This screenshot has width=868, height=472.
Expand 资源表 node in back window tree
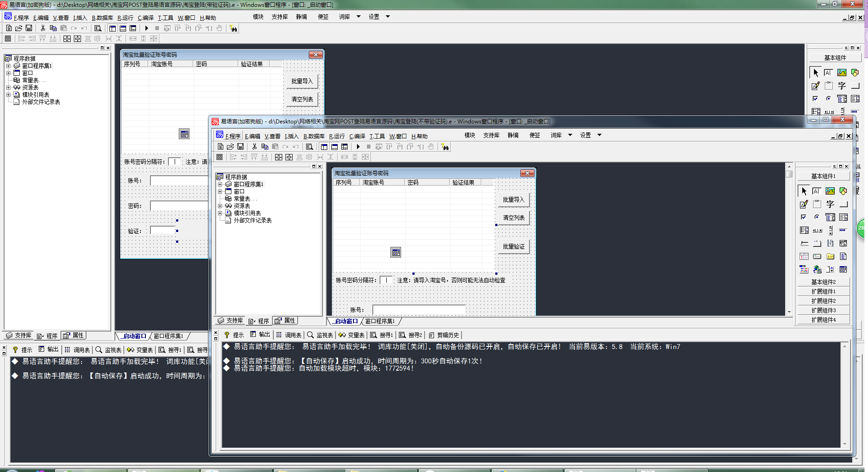coord(8,87)
